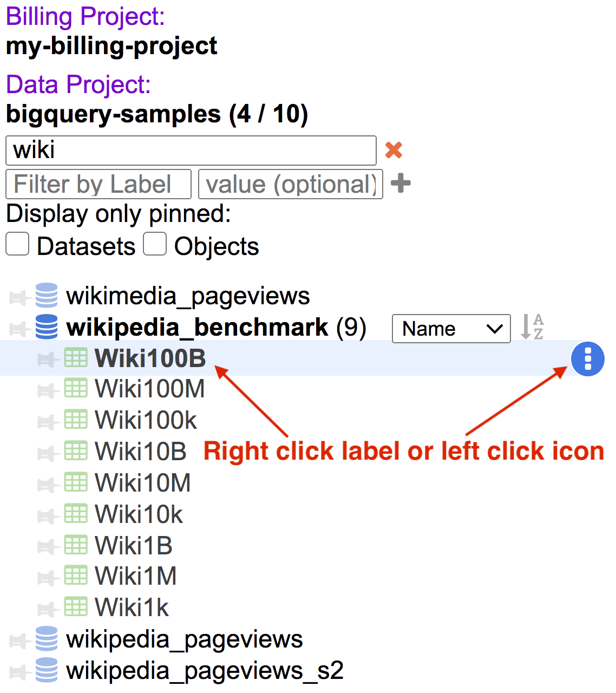The image size is (616, 693).
Task: Click the orange X clear search icon
Action: click(394, 150)
